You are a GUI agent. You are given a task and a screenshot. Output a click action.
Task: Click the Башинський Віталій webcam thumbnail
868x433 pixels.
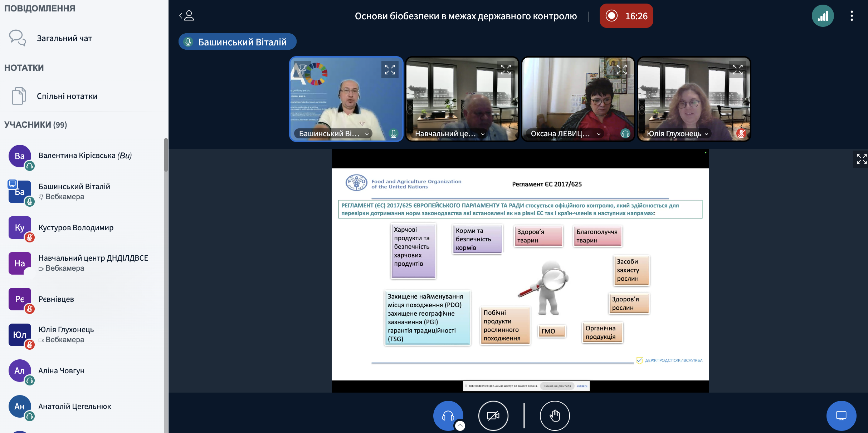pos(346,99)
